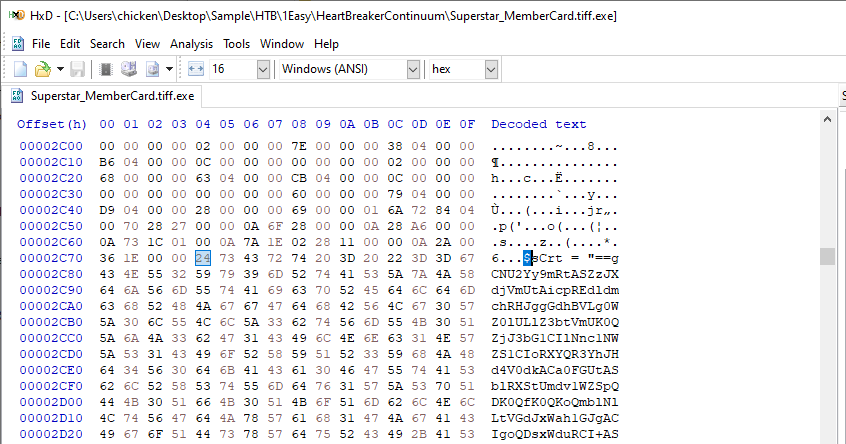Click the Save disk icon
This screenshot has width=846, height=444.
[77, 69]
